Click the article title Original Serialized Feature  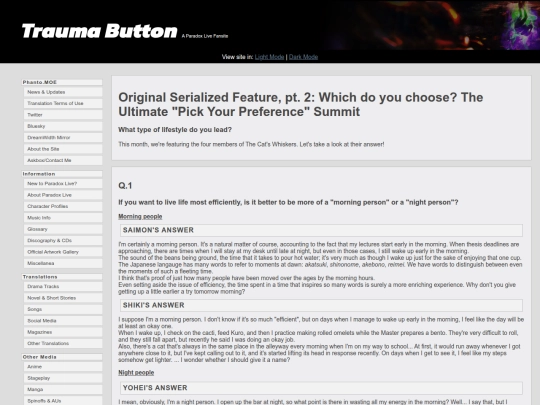(x=301, y=104)
